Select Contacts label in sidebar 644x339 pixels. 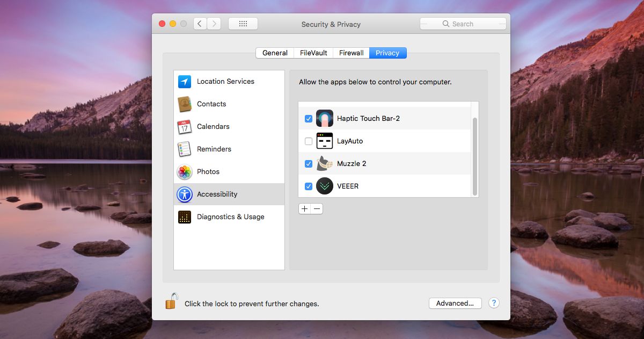click(211, 104)
